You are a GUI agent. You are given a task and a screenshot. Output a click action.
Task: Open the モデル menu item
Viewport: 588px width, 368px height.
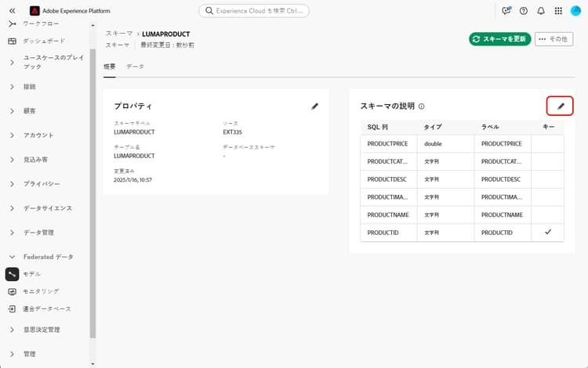click(32, 274)
